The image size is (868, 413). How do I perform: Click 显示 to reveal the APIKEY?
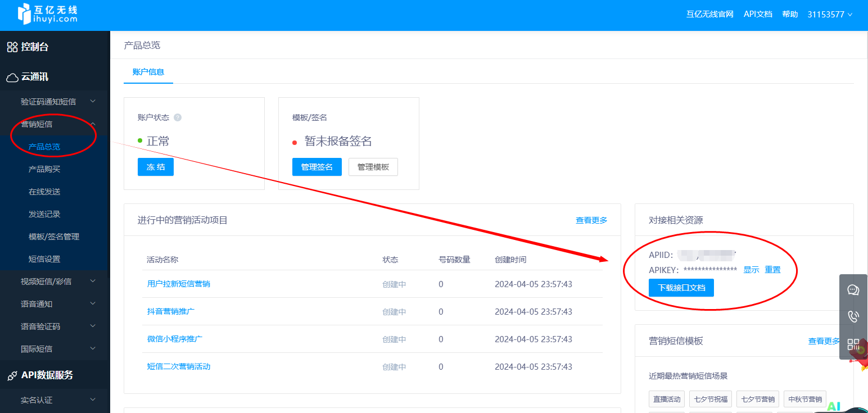[x=751, y=270]
